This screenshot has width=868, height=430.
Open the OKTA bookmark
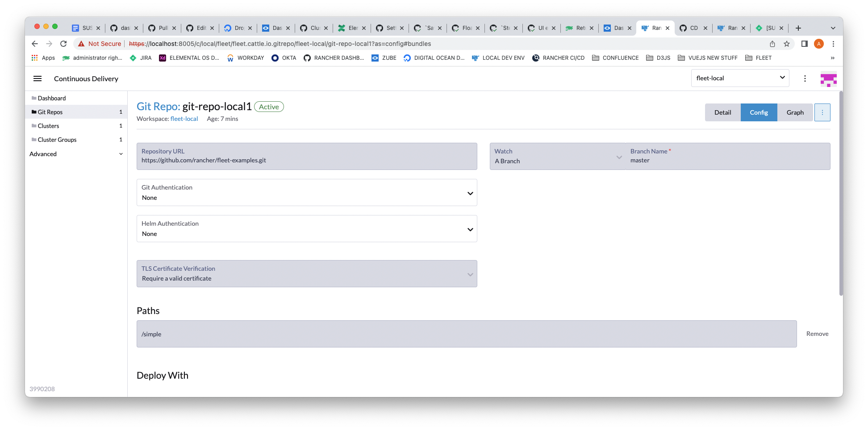point(284,58)
